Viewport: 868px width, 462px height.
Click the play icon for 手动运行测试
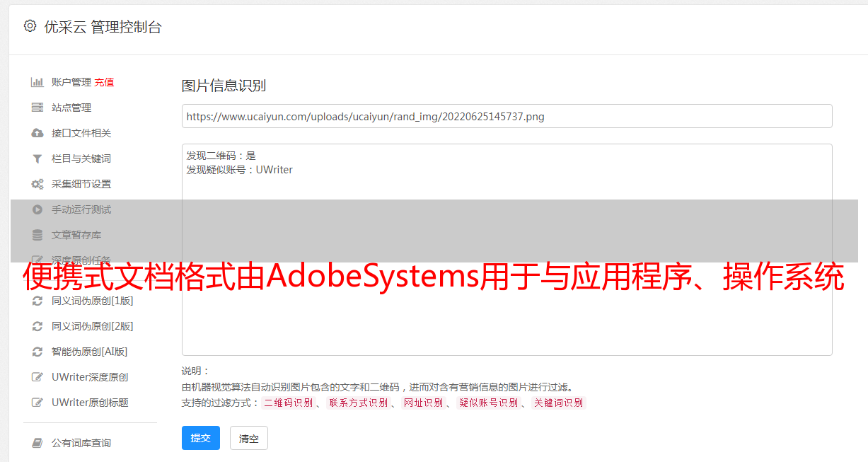coord(37,209)
